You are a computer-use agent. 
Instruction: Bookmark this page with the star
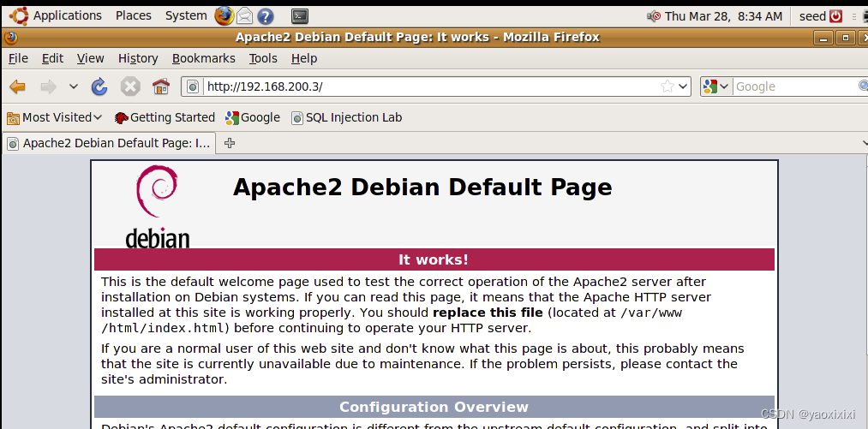click(x=667, y=86)
